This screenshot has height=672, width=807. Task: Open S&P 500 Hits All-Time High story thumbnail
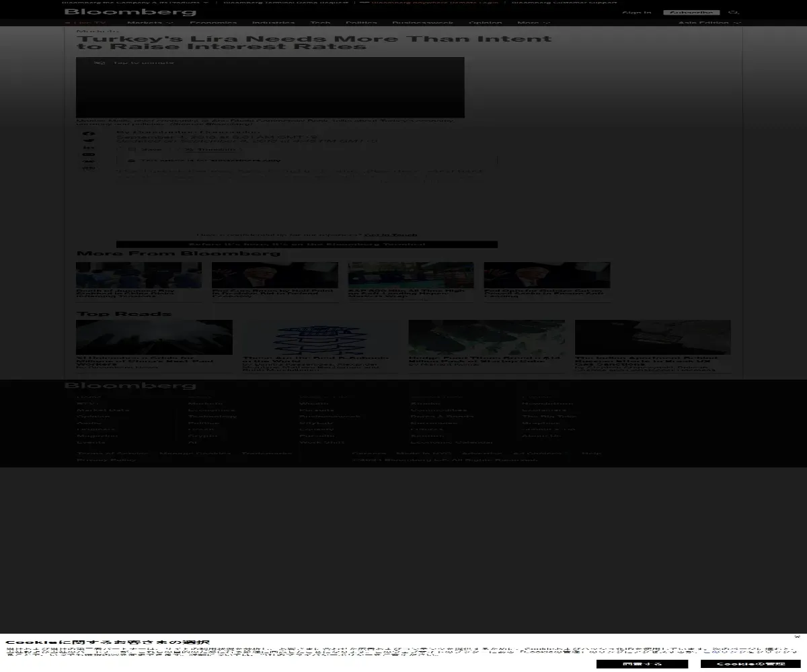pos(411,275)
